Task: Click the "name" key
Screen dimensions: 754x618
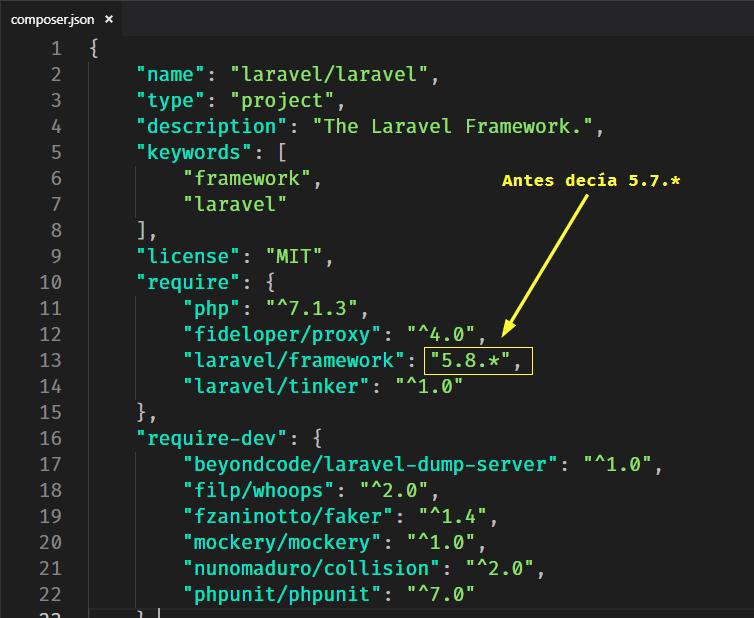Action: (x=170, y=75)
